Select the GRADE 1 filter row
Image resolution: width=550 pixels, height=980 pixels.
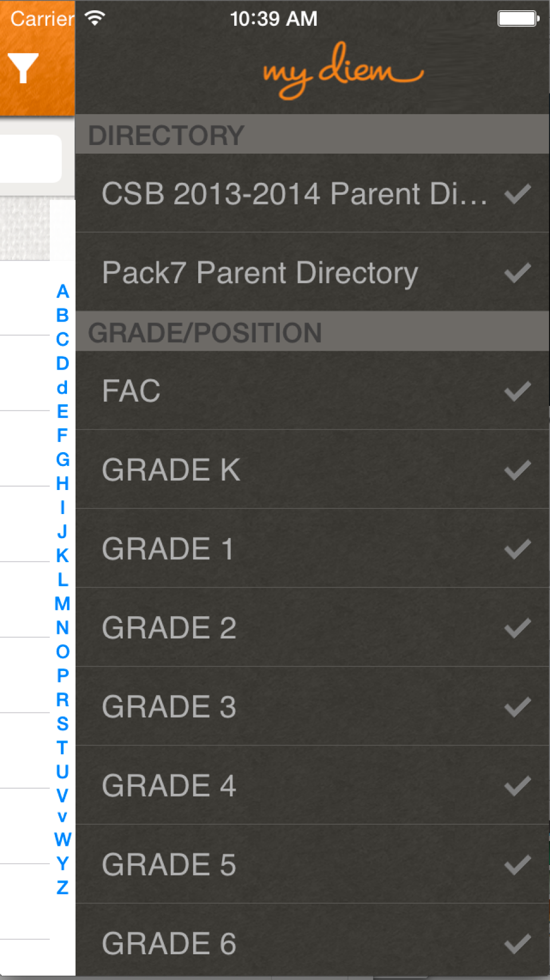pyautogui.click(x=312, y=548)
